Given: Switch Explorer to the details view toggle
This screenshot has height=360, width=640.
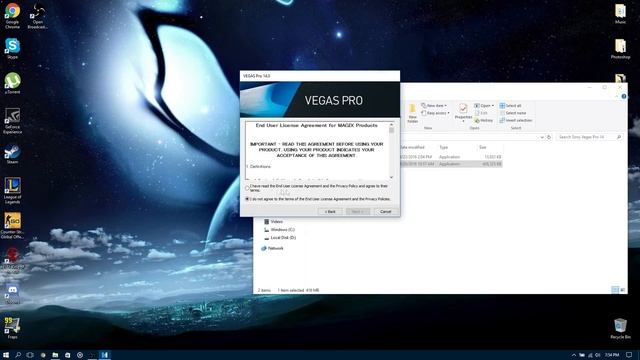Looking at the screenshot, I should pyautogui.click(x=615, y=290).
